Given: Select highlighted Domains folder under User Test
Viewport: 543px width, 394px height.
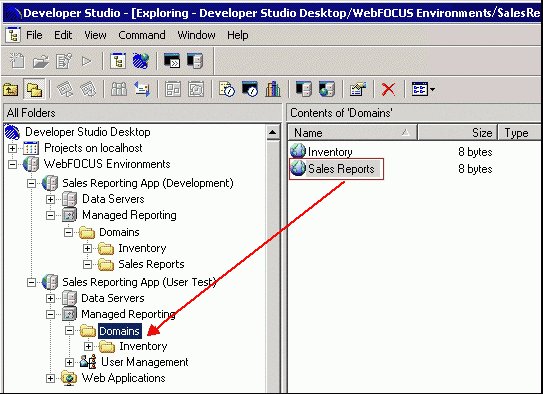Looking at the screenshot, I should click(x=119, y=331).
